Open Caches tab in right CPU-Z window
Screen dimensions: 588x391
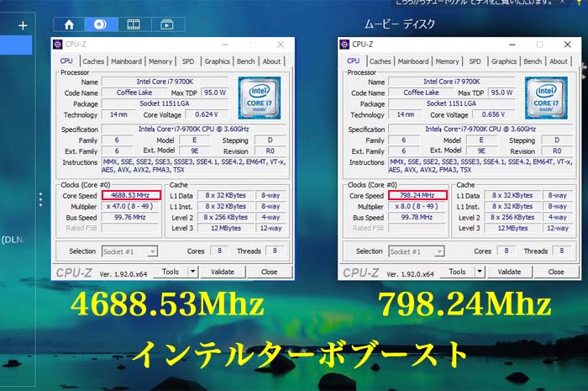(380, 61)
